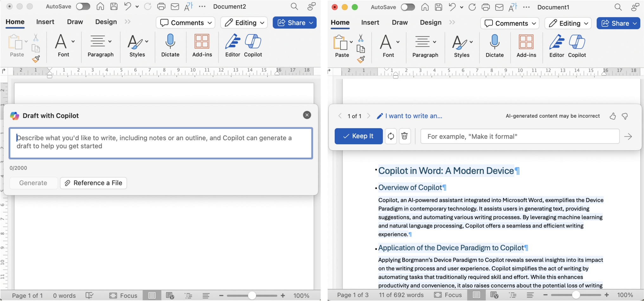This screenshot has height=301, width=644.
Task: Expand Styles dropdown in Document2 ribbon
Action: 147,41
